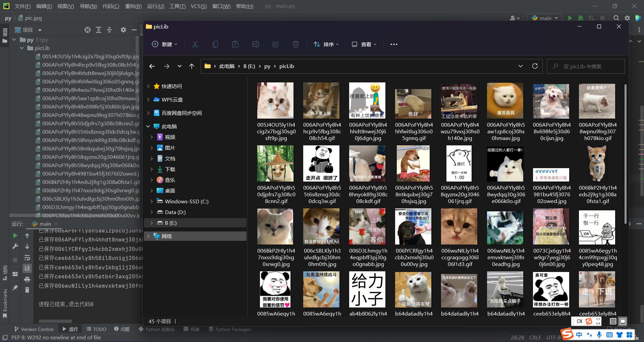Click search box 在 picLib 中搜索
The image size is (644, 342).
pos(586,66)
